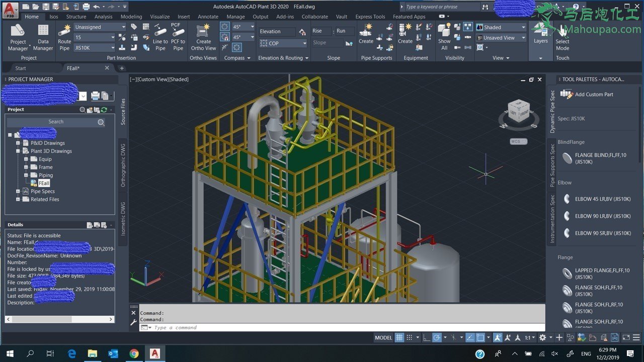Open the Isos ribbon tab
The height and width of the screenshot is (362, 644).
[x=54, y=17]
